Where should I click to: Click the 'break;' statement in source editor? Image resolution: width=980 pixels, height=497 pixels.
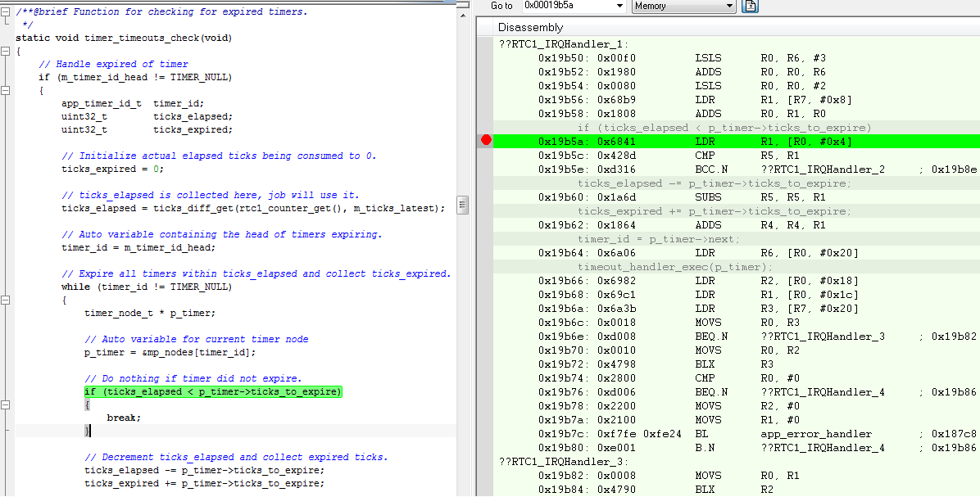point(124,418)
